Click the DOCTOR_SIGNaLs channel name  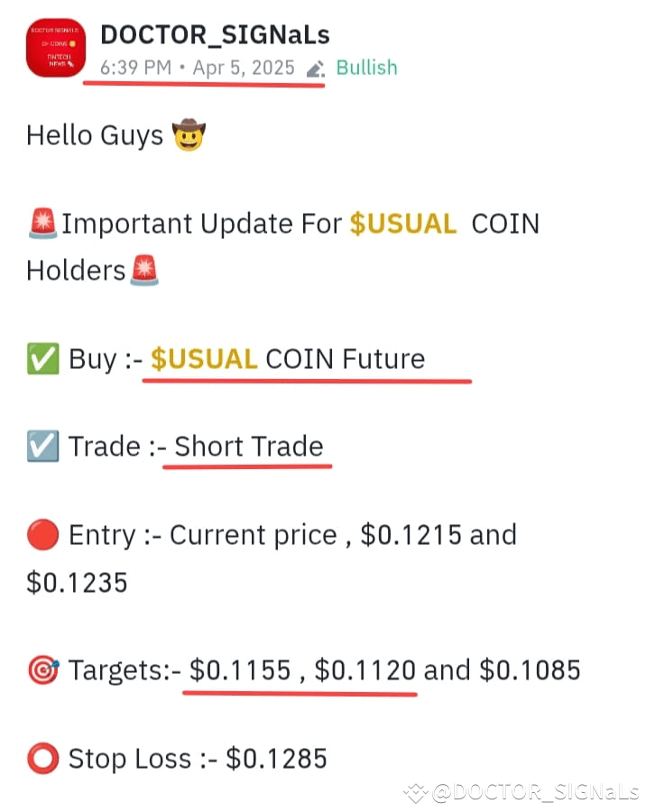tap(217, 34)
